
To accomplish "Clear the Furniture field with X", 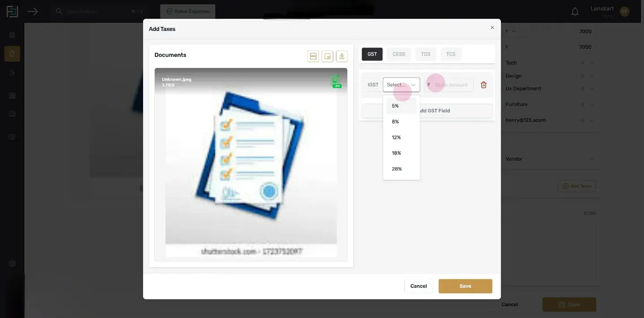I will click(x=582, y=104).
